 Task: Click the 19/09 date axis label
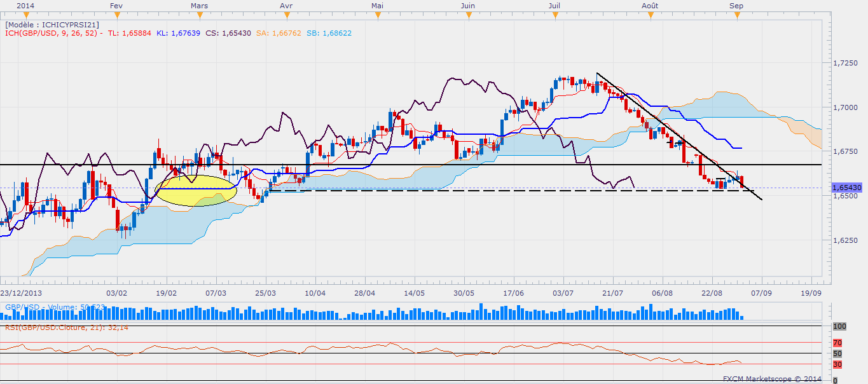[811, 294]
